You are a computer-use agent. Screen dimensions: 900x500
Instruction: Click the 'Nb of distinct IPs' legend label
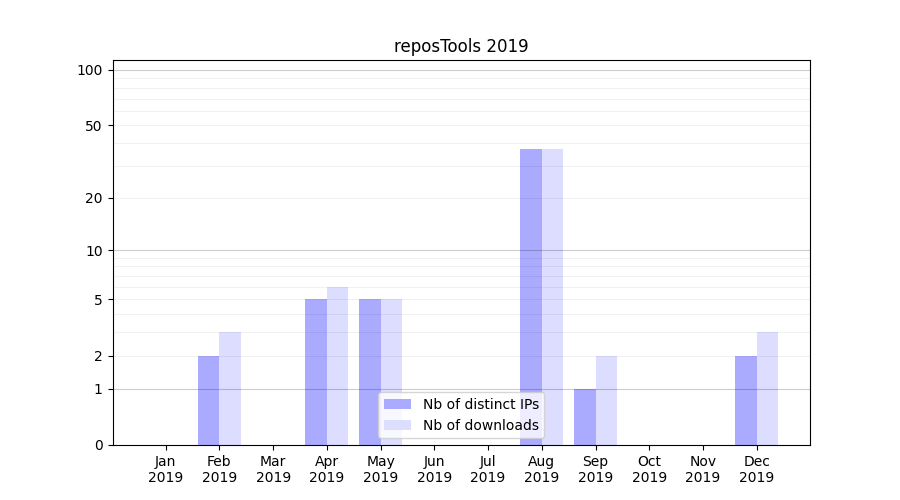click(480, 404)
